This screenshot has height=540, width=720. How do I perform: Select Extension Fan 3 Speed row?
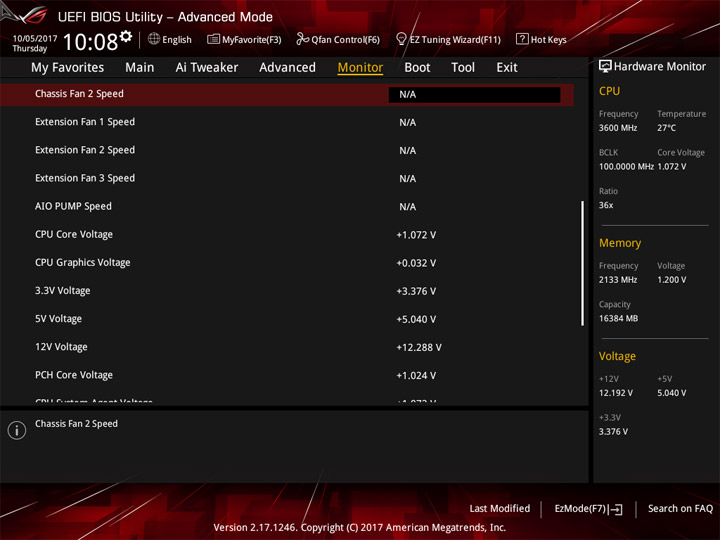coord(287,178)
